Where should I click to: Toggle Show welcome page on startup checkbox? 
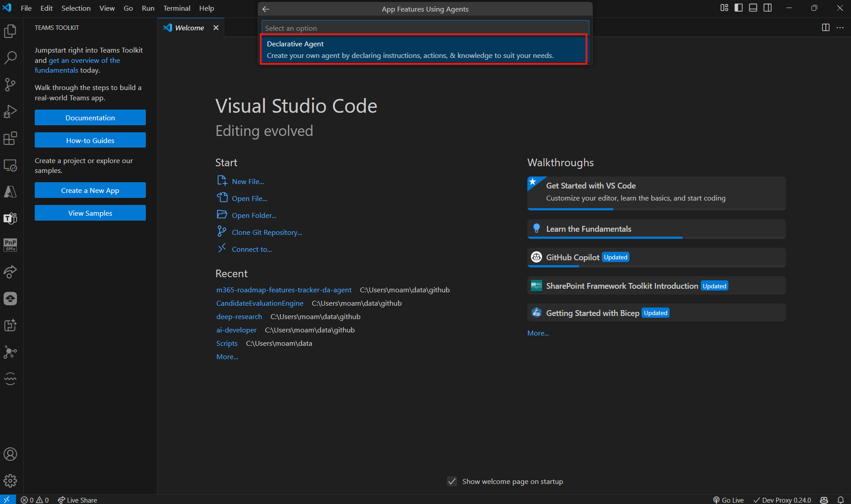(452, 481)
